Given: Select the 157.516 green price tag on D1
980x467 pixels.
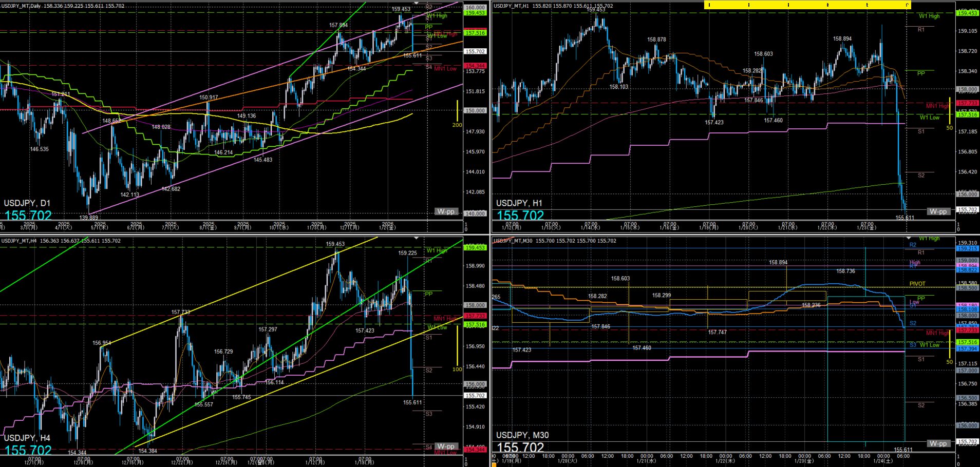Looking at the screenshot, I should (475, 33).
